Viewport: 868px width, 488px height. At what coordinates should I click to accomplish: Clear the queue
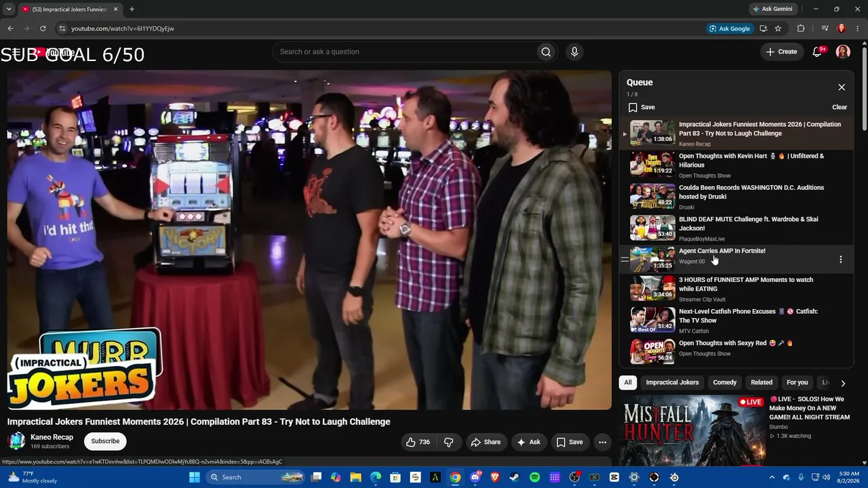(840, 107)
